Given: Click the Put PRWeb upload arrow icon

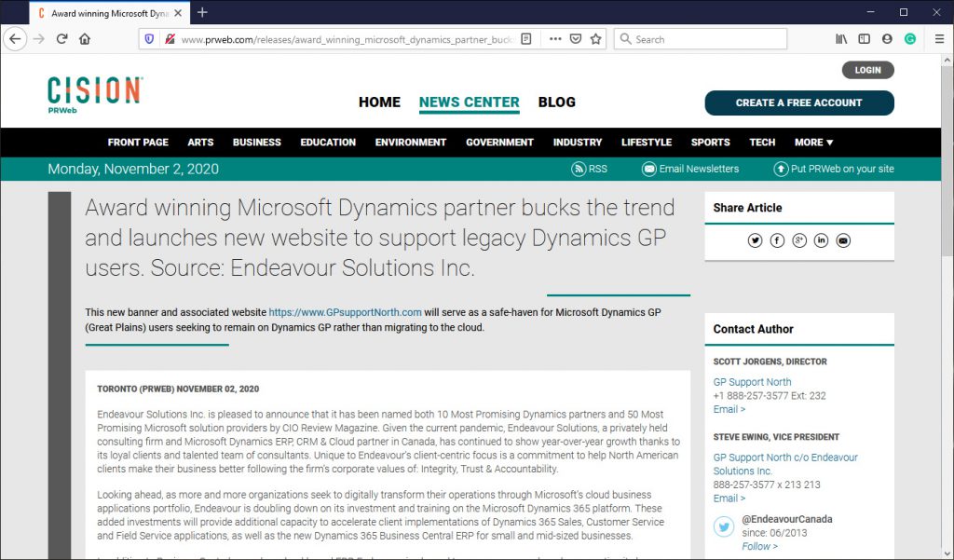Looking at the screenshot, I should pyautogui.click(x=781, y=169).
